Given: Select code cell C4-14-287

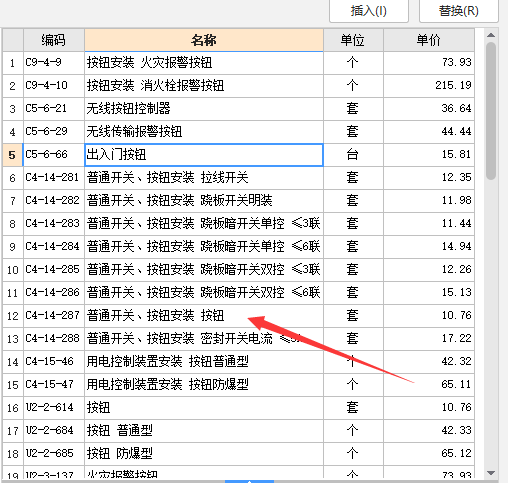Looking at the screenshot, I should [x=54, y=316].
